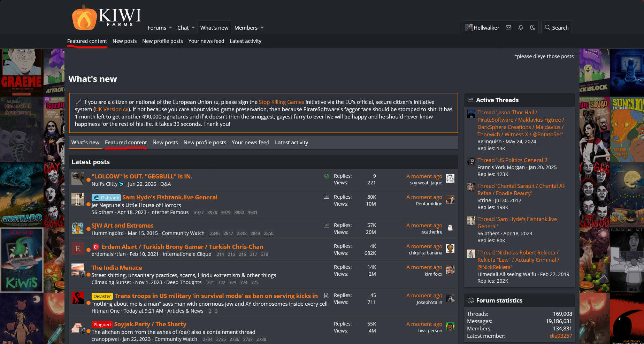Click the Turkish flag icon on Erdem row
This screenshot has height=344, width=644.
click(x=96, y=247)
